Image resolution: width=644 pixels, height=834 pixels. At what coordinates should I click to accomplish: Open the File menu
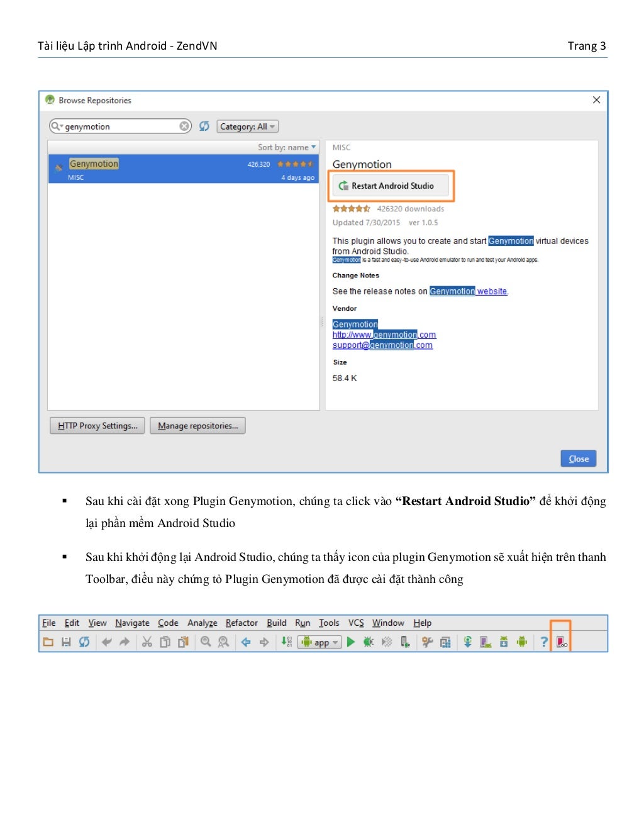tap(49, 623)
